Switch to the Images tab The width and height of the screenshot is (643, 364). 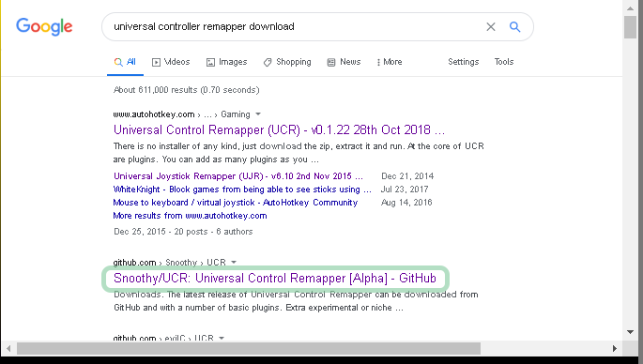point(227,62)
